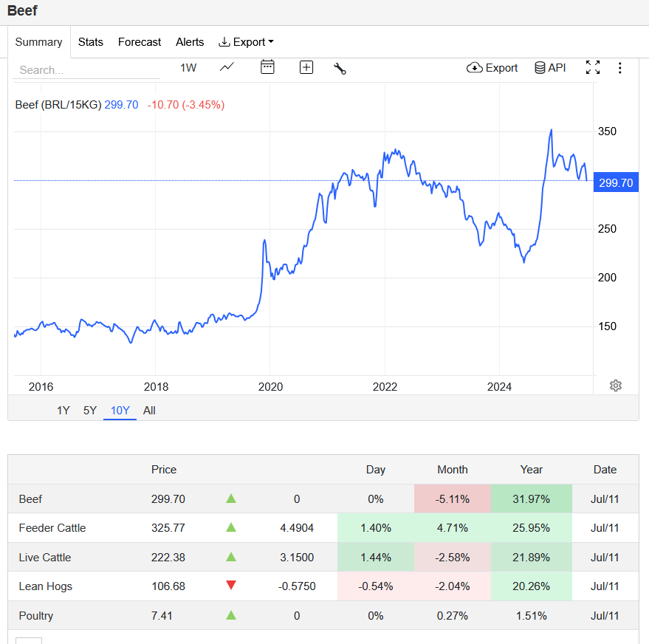Click Feeder Cattle price 325.77
Viewport: 649px width, 644px height.
tap(168, 528)
